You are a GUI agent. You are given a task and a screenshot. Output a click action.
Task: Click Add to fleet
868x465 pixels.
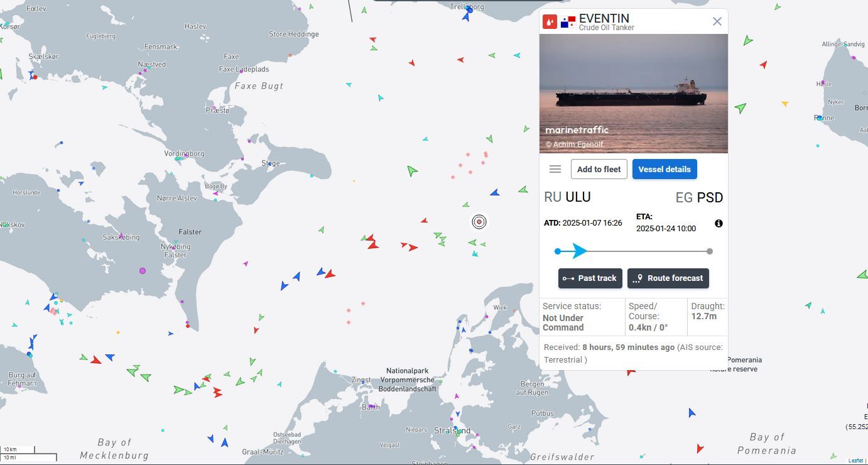point(598,168)
